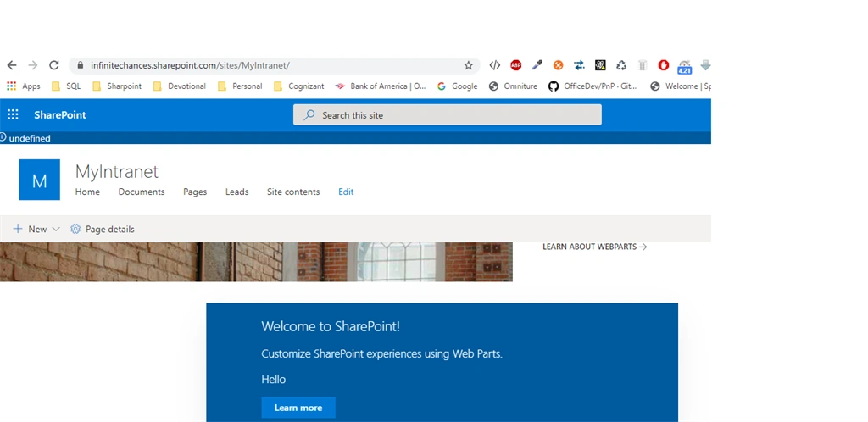The width and height of the screenshot is (868, 422).
Task: Go to Site contents in navigation
Action: click(293, 192)
